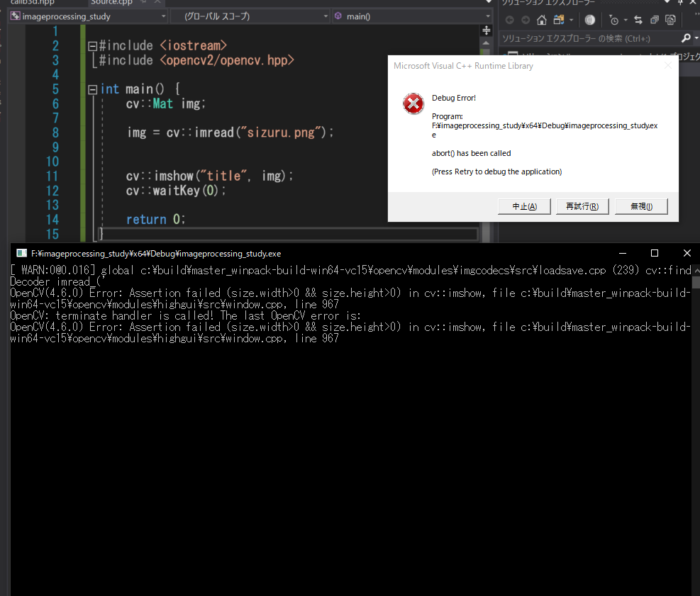Image resolution: width=700 pixels, height=596 pixels.
Task: Click the Sync with Active Document arrows icon
Action: 638,20
